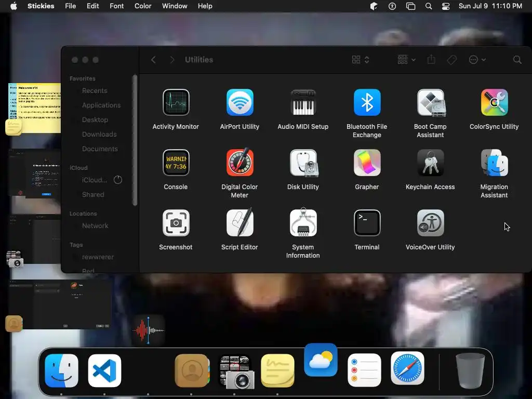532x399 pixels.
Task: Select the rewwrerer tag
Action: 98,257
